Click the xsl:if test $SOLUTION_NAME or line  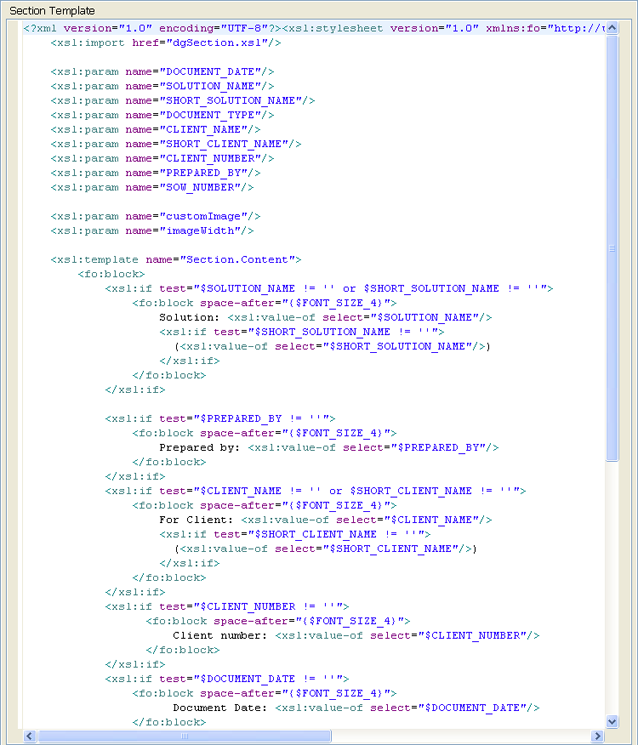point(329,288)
